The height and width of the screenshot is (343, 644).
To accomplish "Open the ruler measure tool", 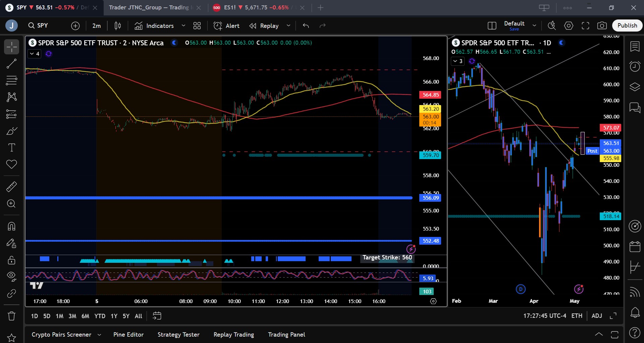I will click(x=11, y=187).
